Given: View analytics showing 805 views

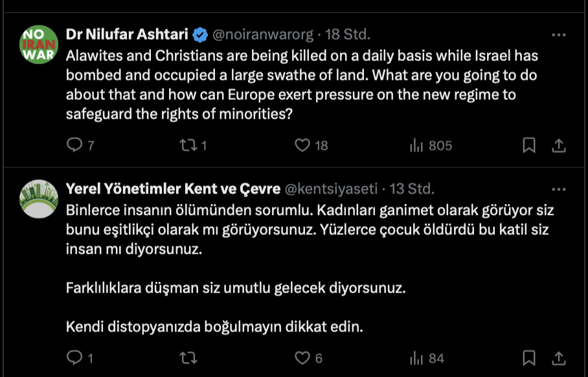Looking at the screenshot, I should (416, 146).
